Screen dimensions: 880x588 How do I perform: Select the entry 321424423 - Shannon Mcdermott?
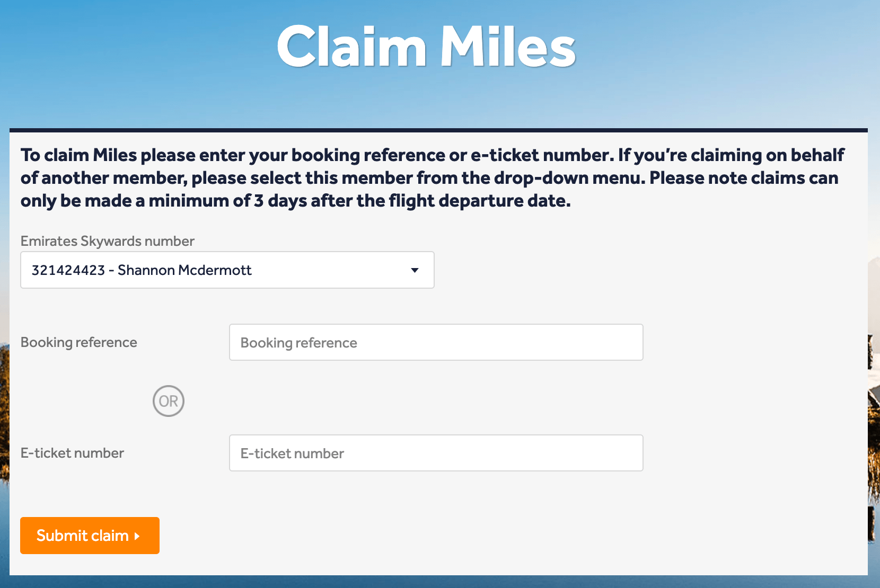click(143, 270)
